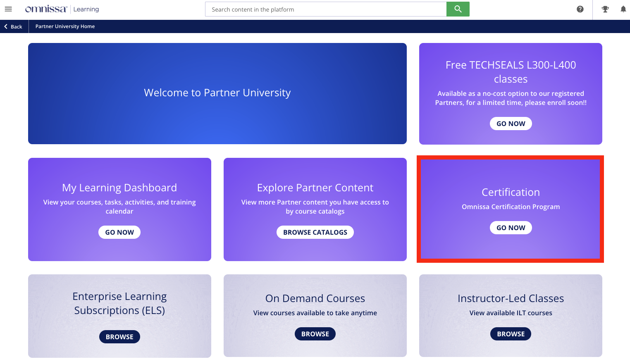
Task: Open the Instructor-Led Classes card title
Action: tap(511, 298)
